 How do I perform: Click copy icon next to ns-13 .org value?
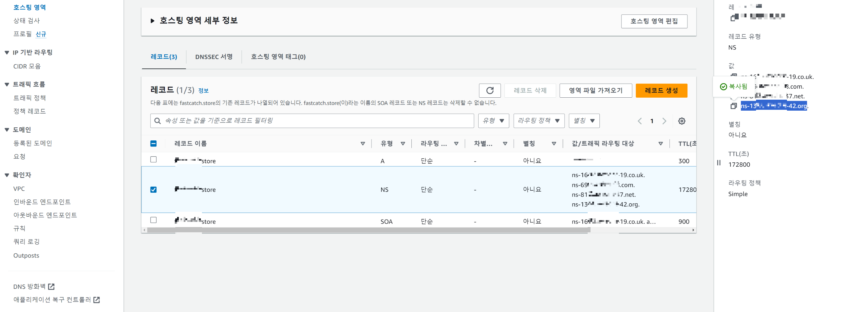pyautogui.click(x=733, y=106)
